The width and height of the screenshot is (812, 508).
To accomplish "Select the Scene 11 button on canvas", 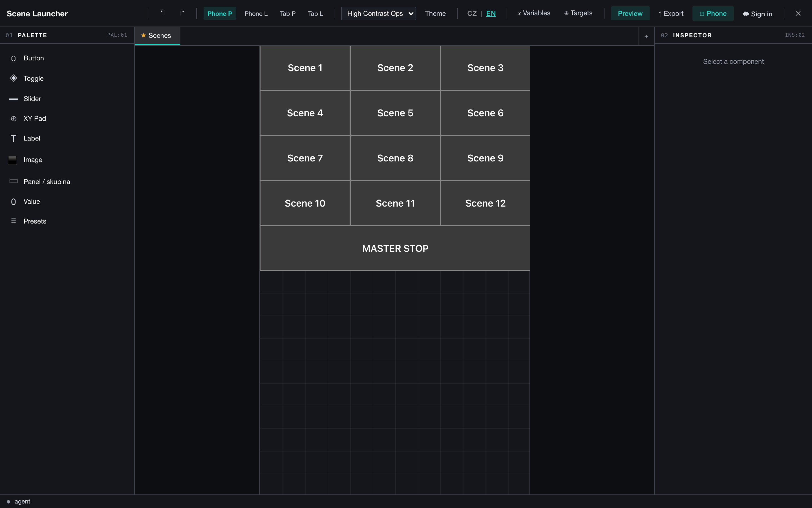I will tap(395, 203).
